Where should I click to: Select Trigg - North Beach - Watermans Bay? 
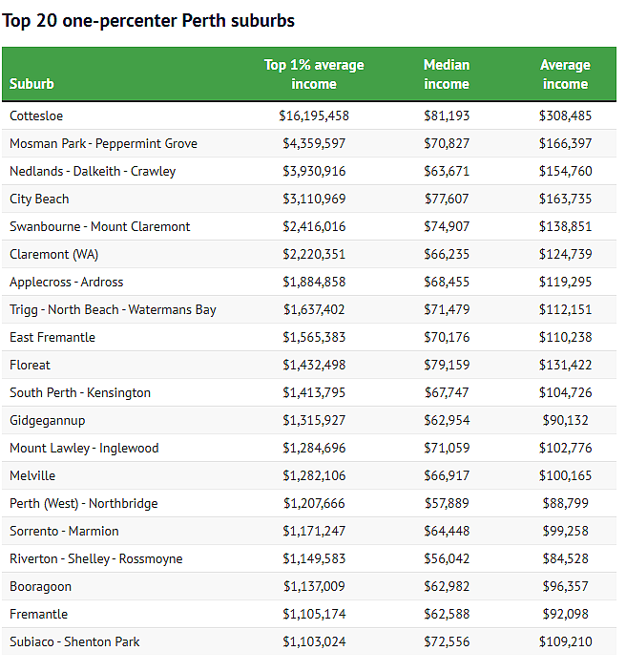click(x=113, y=310)
